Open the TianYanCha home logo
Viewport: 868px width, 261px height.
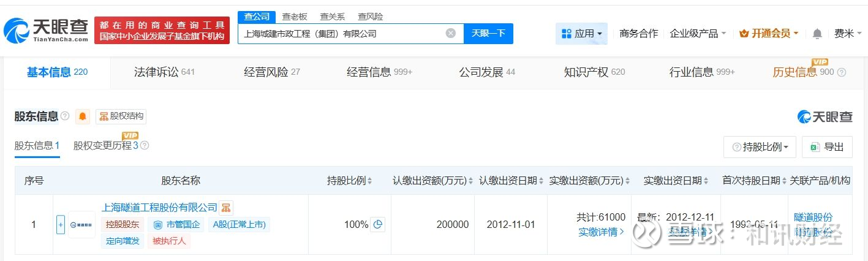point(46,29)
